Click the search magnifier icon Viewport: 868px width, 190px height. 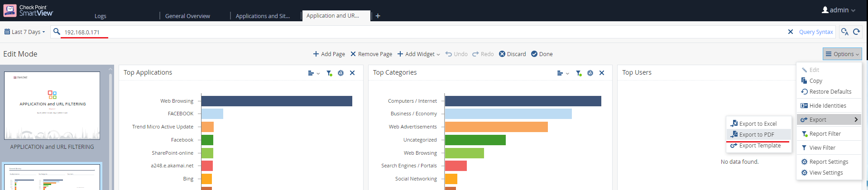[57, 32]
